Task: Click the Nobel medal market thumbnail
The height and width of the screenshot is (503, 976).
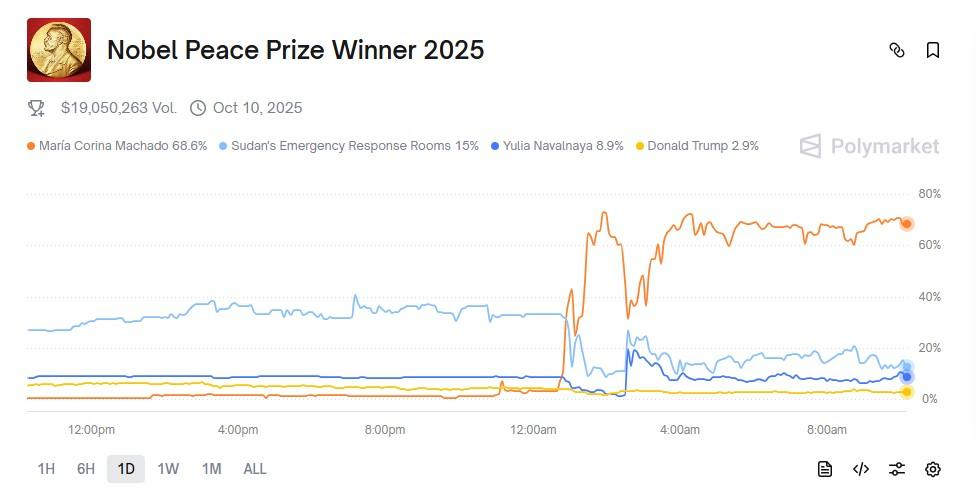Action: 59,50
